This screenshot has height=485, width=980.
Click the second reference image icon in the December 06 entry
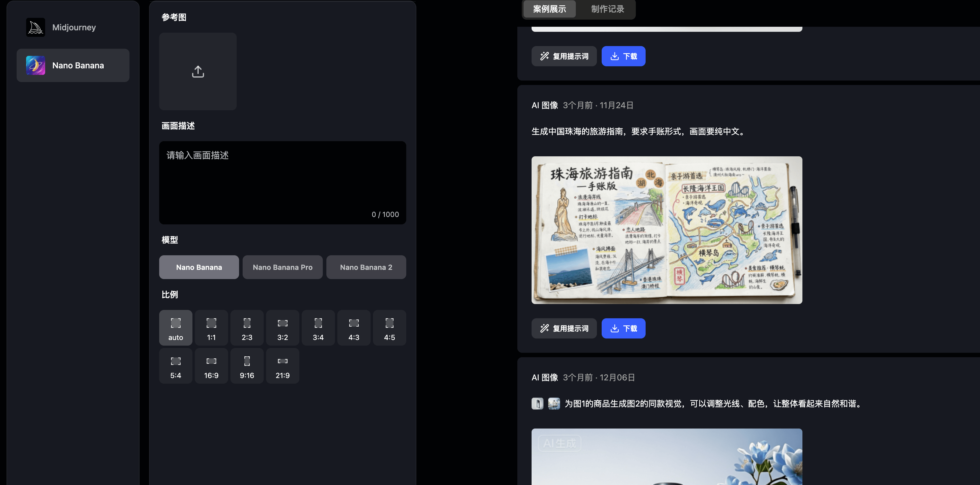(x=554, y=404)
